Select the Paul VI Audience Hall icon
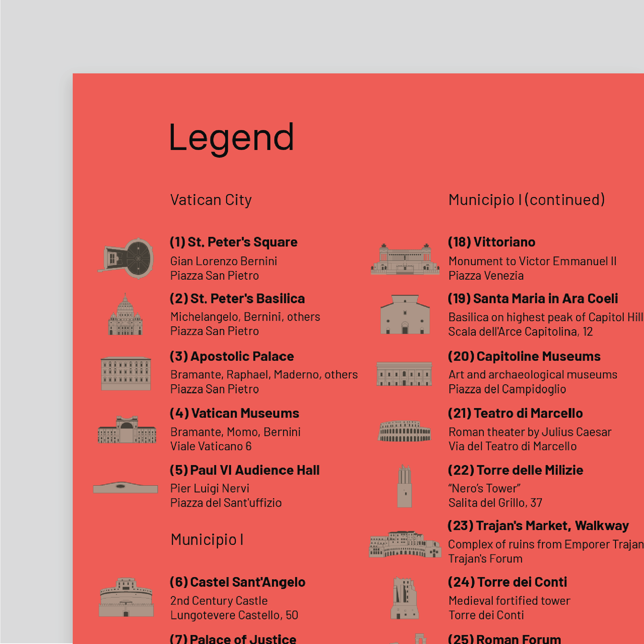Viewport: 644px width, 644px height. tap(125, 487)
